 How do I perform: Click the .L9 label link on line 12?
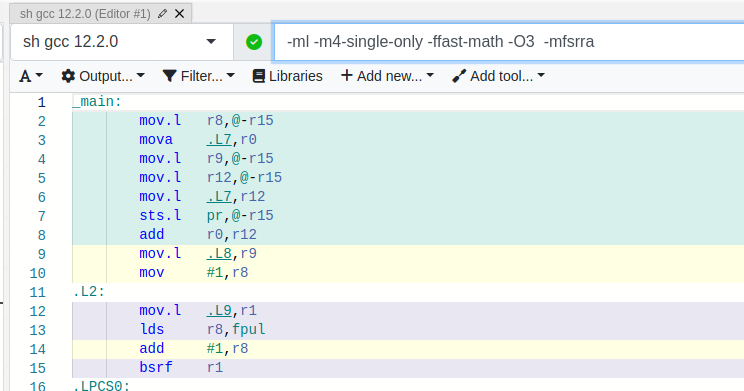[219, 310]
